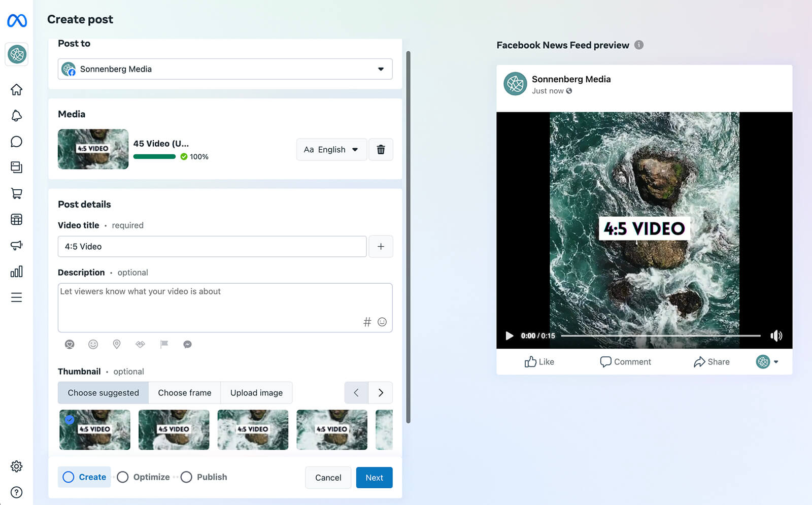The height and width of the screenshot is (505, 812).
Task: Click info icon beside News Feed preview
Action: coord(639,45)
